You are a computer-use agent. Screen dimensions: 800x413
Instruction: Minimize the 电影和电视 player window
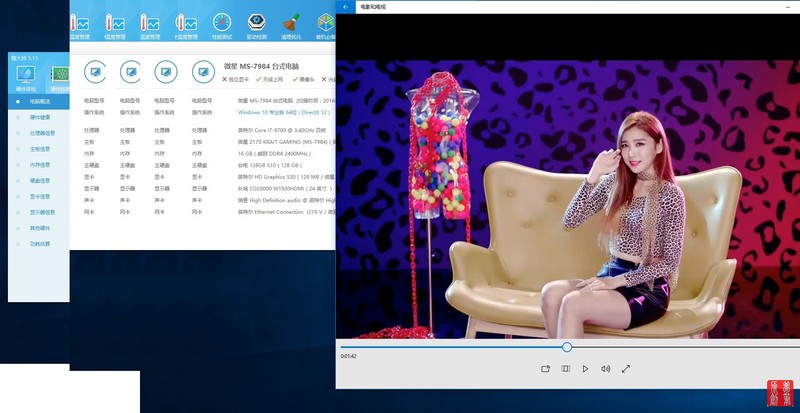tap(790, 7)
